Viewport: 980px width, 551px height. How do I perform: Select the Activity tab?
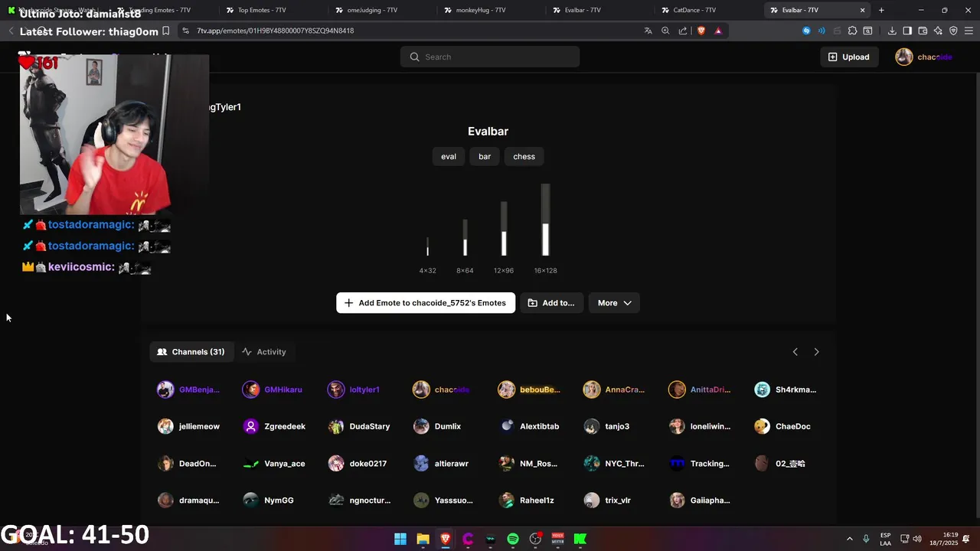pyautogui.click(x=263, y=352)
